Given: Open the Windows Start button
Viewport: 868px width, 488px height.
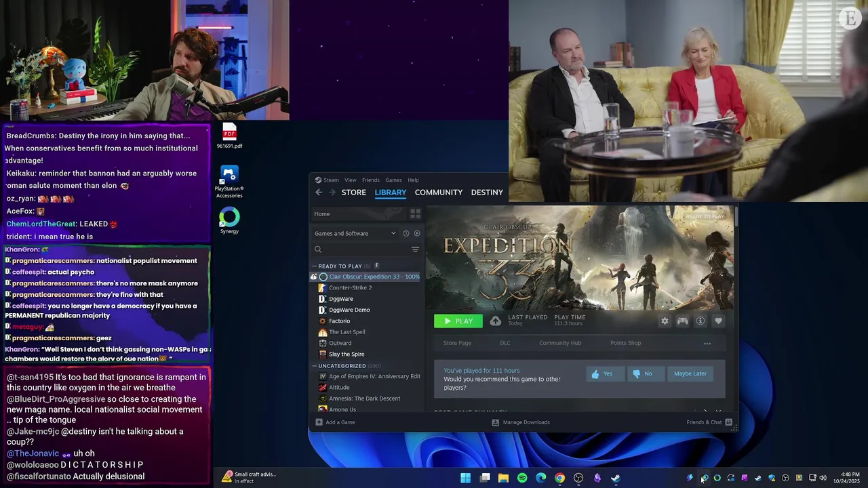Looking at the screenshot, I should click(466, 478).
